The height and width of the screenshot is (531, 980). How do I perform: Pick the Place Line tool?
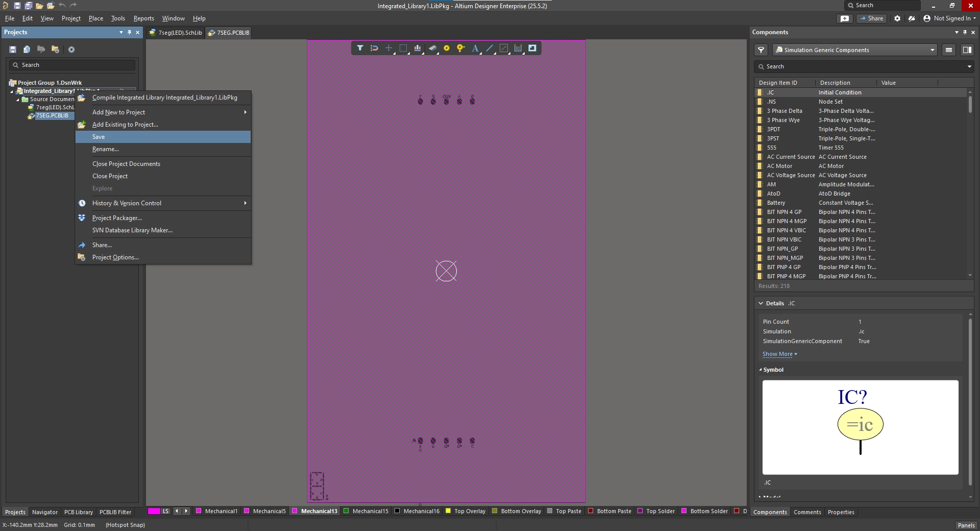click(x=489, y=48)
